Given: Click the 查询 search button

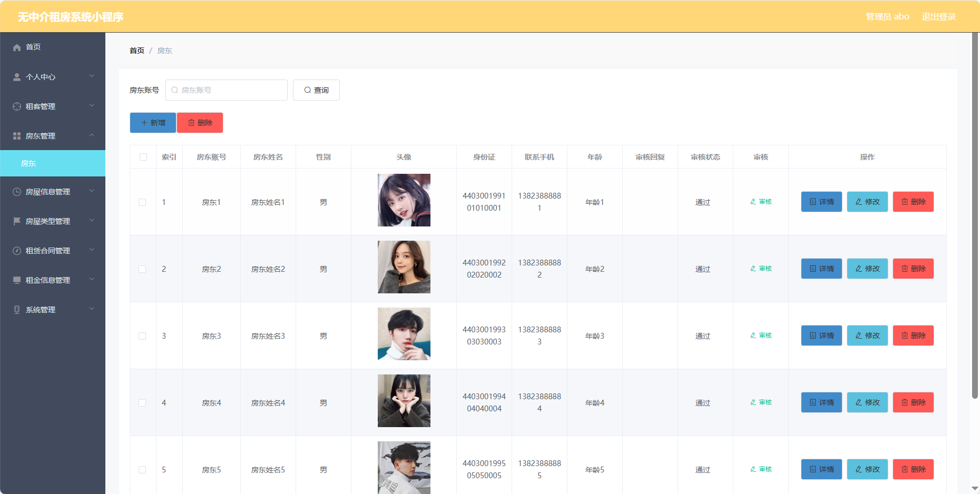Looking at the screenshot, I should tap(316, 90).
